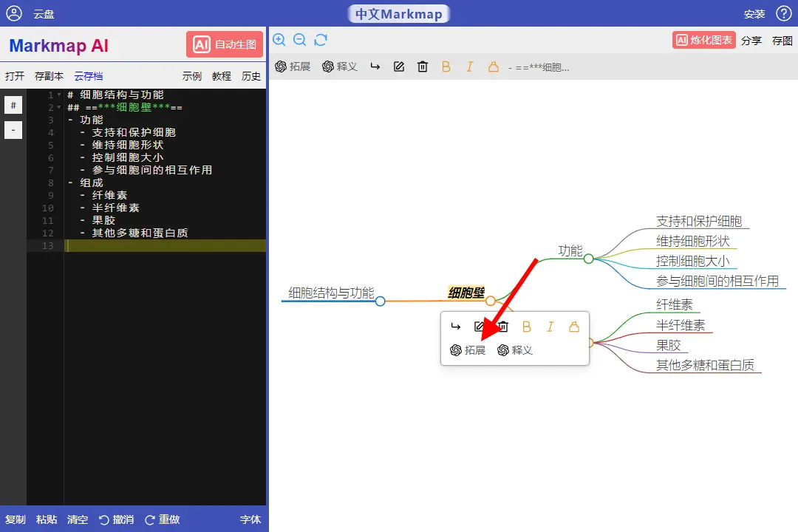Click the popup edit pencil icon
Image resolution: width=798 pixels, height=532 pixels.
tap(479, 327)
